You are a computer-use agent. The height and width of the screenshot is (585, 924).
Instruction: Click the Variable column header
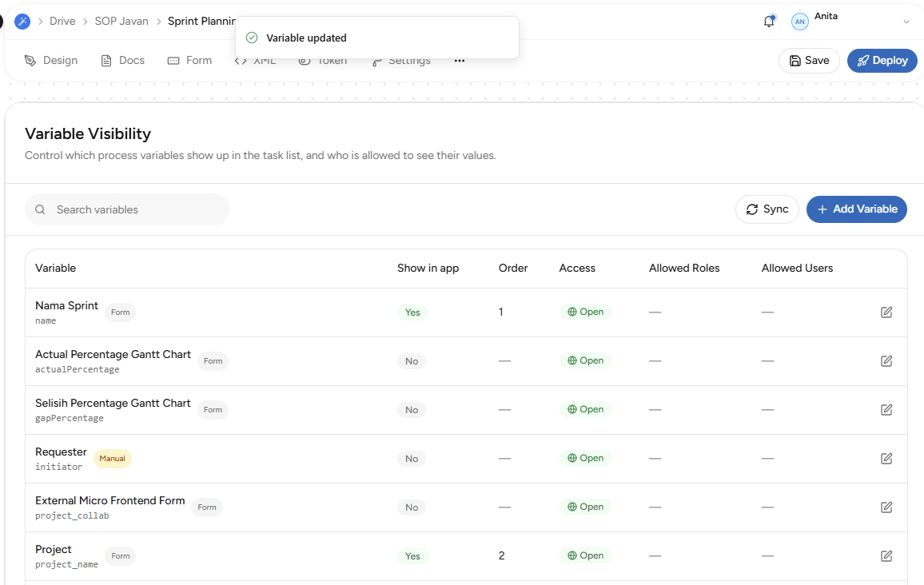[x=55, y=268]
